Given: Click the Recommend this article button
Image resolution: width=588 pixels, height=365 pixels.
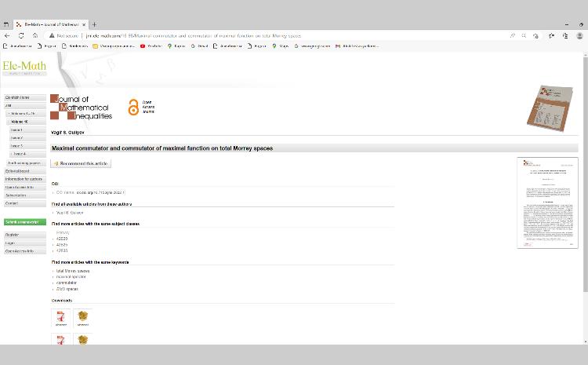Looking at the screenshot, I should click(82, 163).
